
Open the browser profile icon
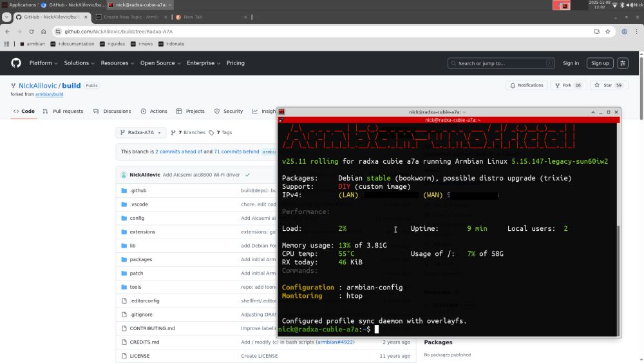624,32
